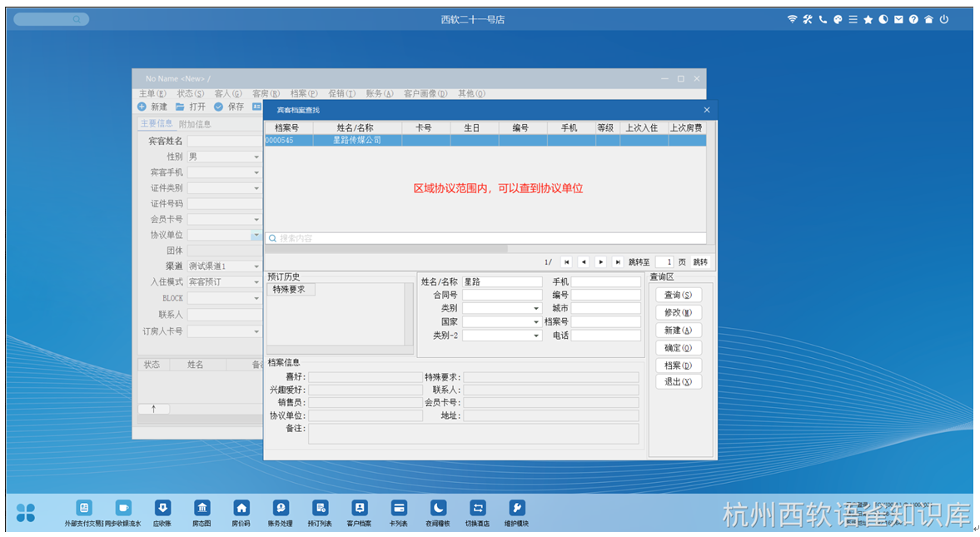Open the 协议单位 dropdown arrow
This screenshot has height=537, width=980.
click(x=256, y=235)
